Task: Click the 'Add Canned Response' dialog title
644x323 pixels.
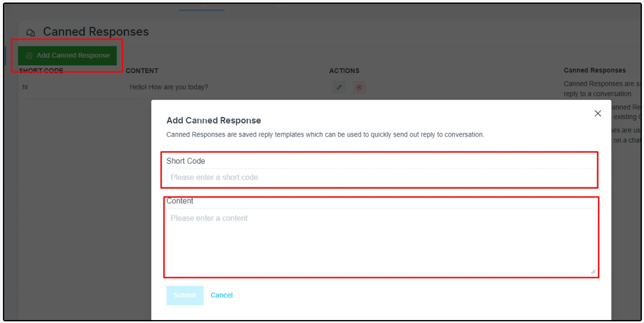Action: click(213, 120)
